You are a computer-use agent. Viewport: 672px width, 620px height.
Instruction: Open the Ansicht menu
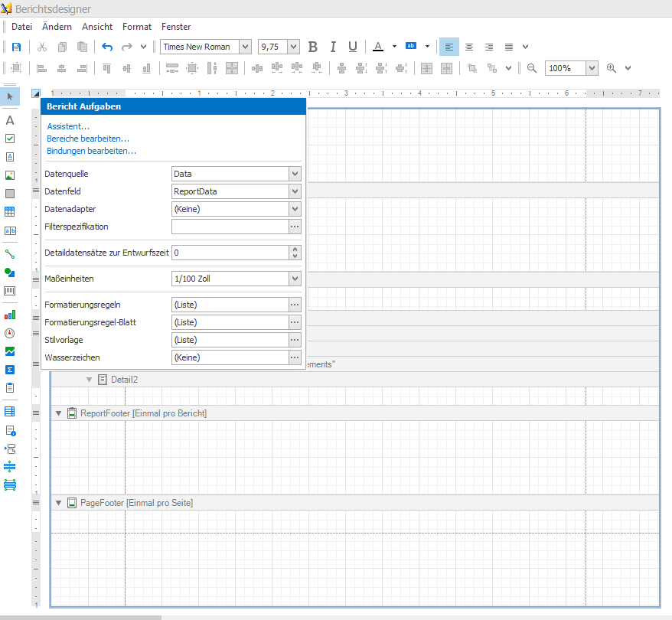[x=97, y=27]
